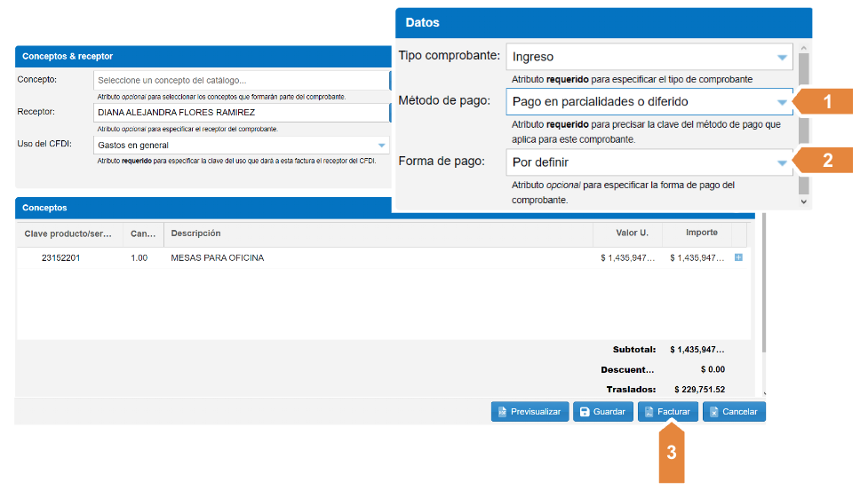Click the Concepto catalog search field

pyautogui.click(x=241, y=80)
